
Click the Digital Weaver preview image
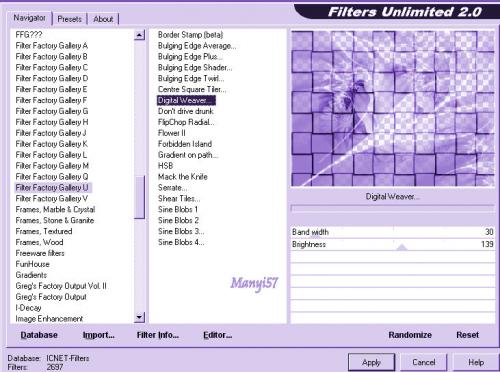393,109
